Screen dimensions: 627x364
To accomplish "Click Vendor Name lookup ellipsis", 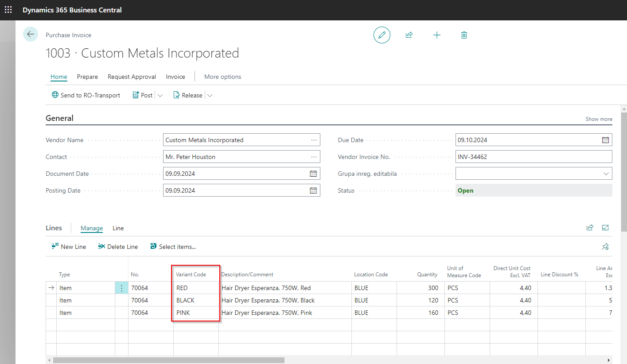I will [314, 140].
